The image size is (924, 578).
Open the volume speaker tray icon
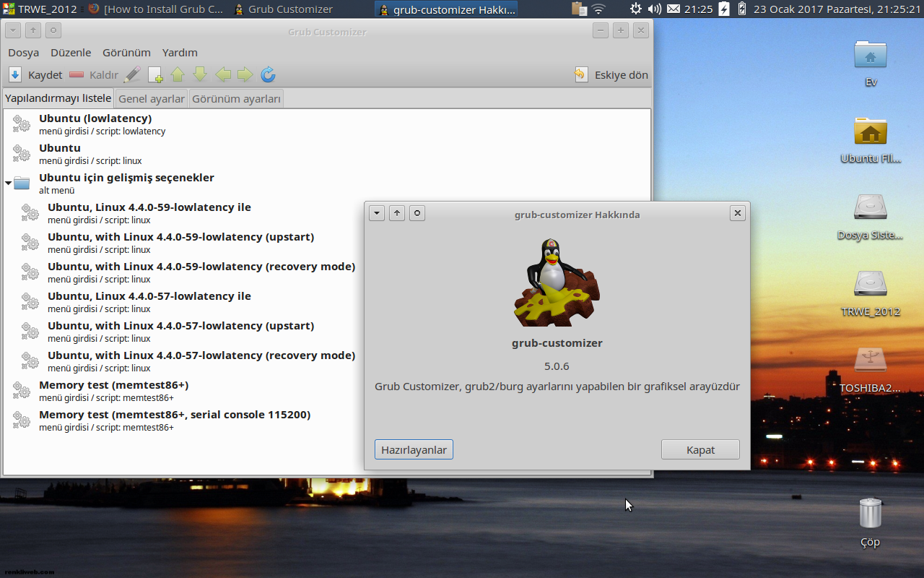[655, 9]
